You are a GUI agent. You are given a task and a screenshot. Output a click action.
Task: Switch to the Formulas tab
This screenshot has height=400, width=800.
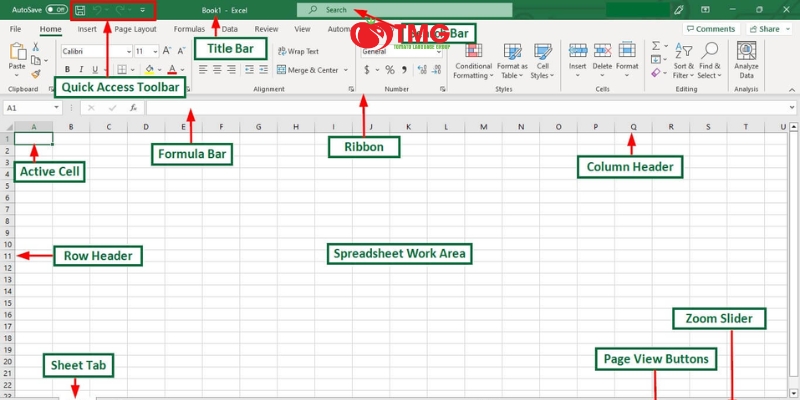189,29
